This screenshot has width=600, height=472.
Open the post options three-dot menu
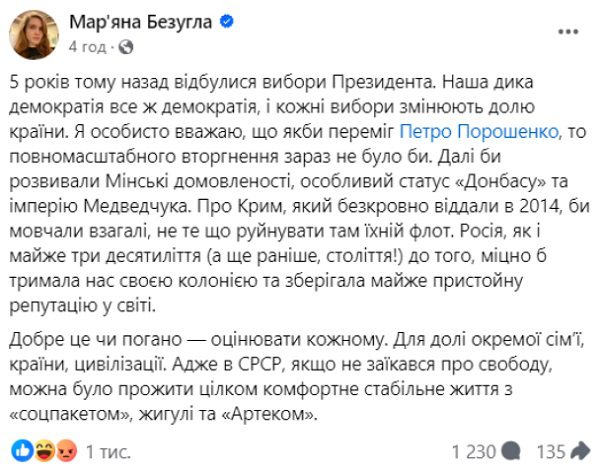coord(566,32)
